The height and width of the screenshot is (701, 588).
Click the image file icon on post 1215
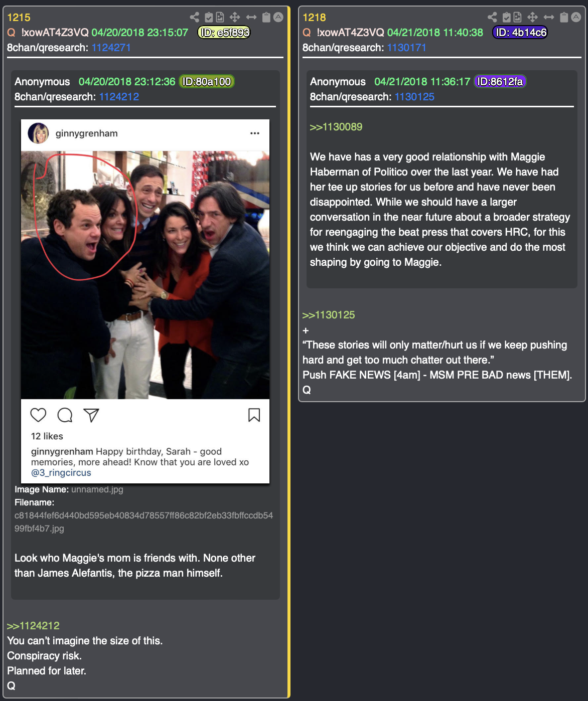coord(220,18)
